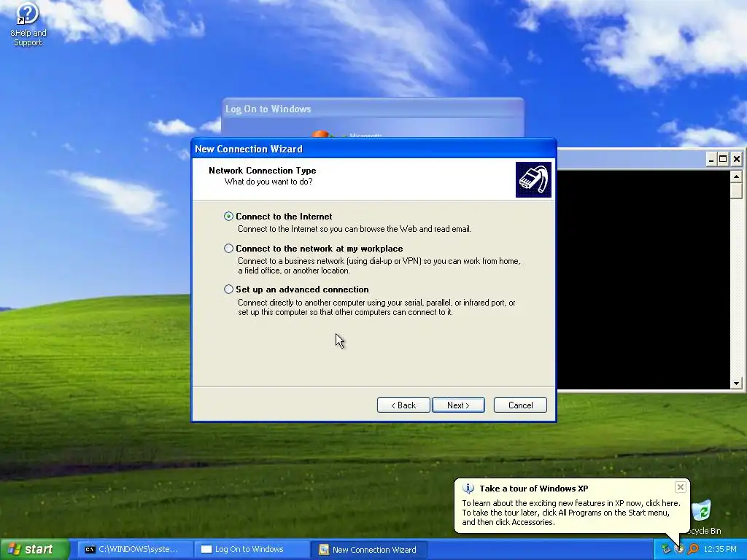Go to the next wizard step

point(458,405)
